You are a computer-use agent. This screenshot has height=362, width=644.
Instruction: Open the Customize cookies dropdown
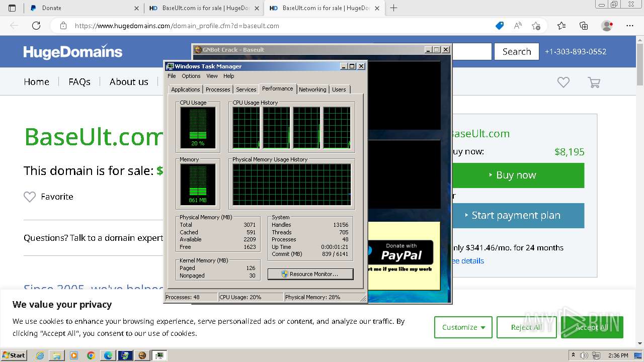point(463,327)
